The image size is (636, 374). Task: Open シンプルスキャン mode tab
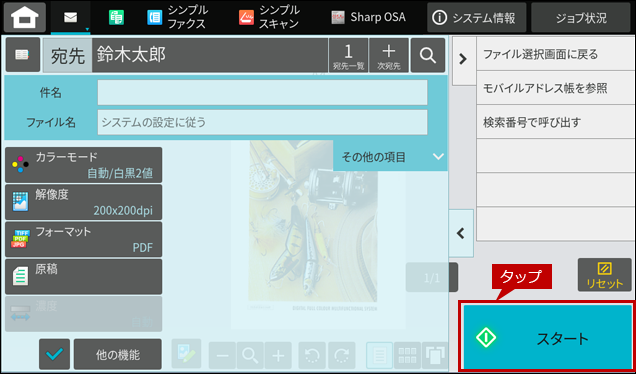(269, 17)
